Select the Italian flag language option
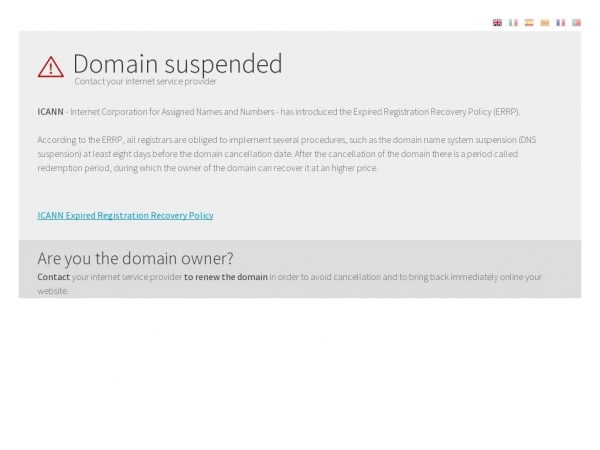600x450 pixels. click(x=513, y=23)
